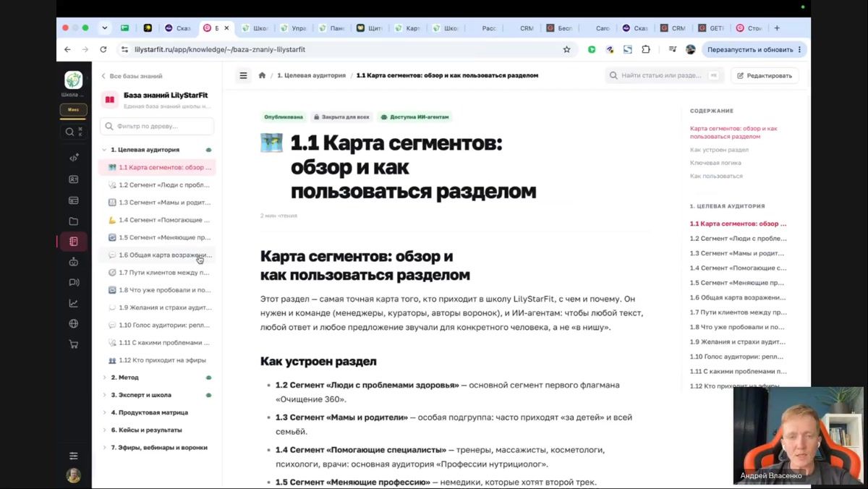Image resolution: width=868 pixels, height=489 pixels.
Task: Bookmark page with the star icon
Action: tap(566, 50)
